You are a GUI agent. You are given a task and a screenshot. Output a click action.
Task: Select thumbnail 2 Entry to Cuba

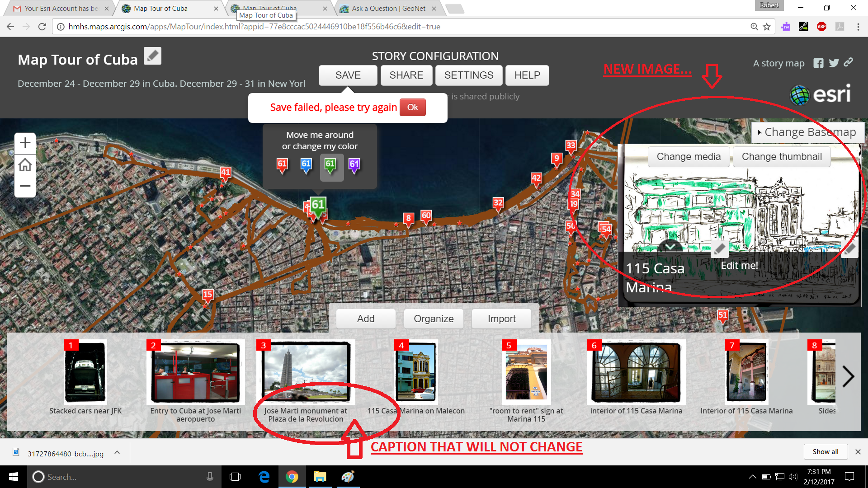pyautogui.click(x=196, y=371)
